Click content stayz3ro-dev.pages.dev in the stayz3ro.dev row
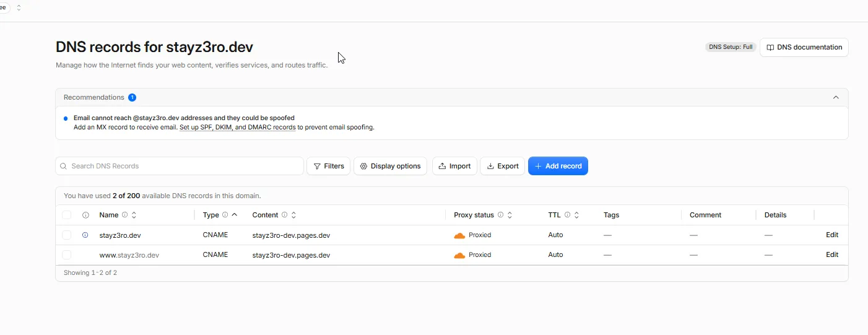868x335 pixels. click(291, 235)
